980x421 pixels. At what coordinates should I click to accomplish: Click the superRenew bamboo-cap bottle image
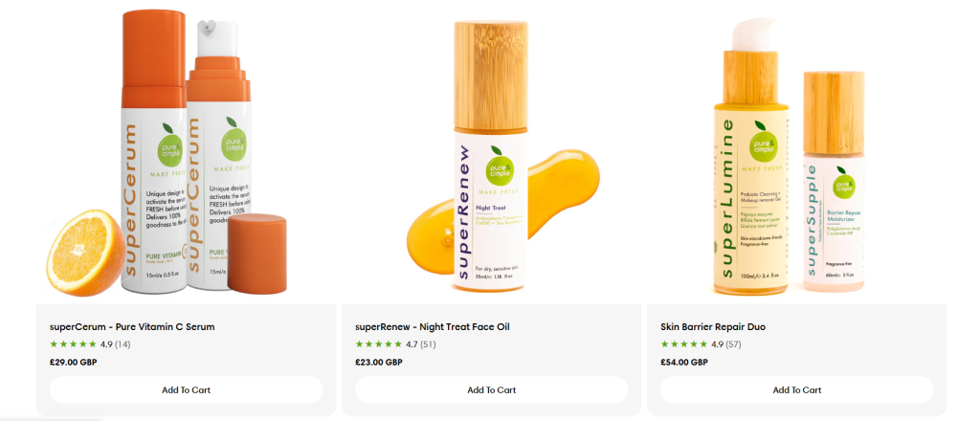tap(491, 156)
